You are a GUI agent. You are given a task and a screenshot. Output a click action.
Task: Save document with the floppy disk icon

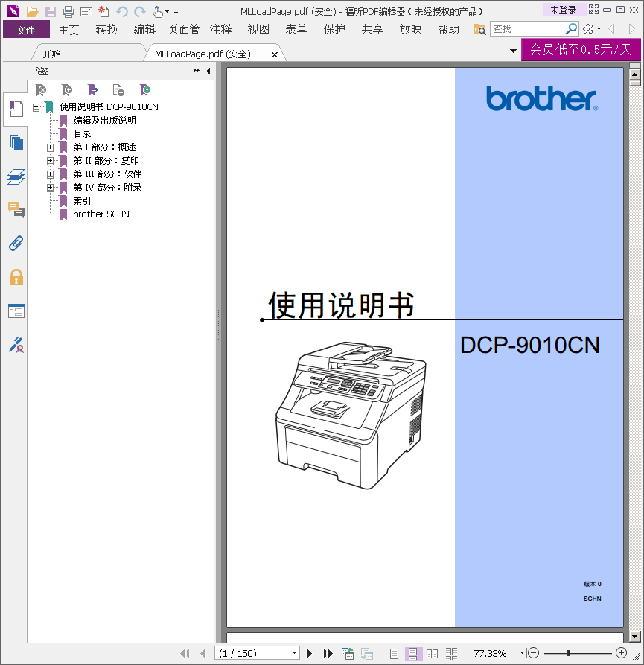(51, 11)
